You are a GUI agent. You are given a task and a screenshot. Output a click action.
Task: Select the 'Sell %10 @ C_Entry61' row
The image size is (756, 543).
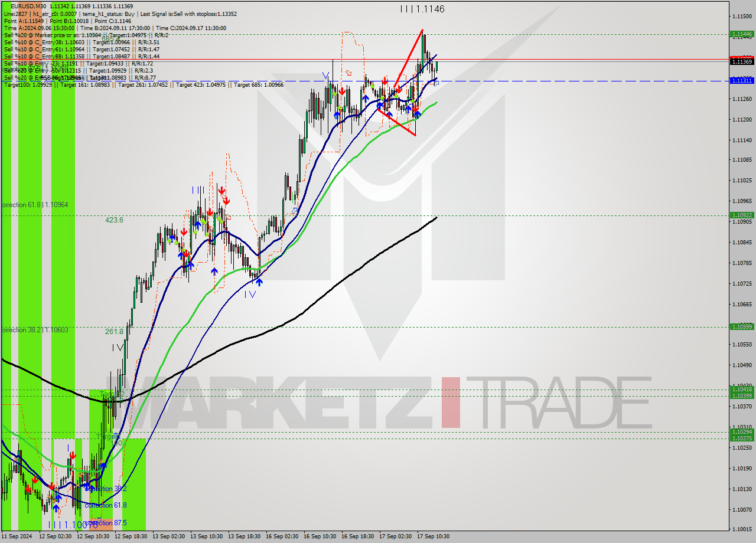(82, 49)
